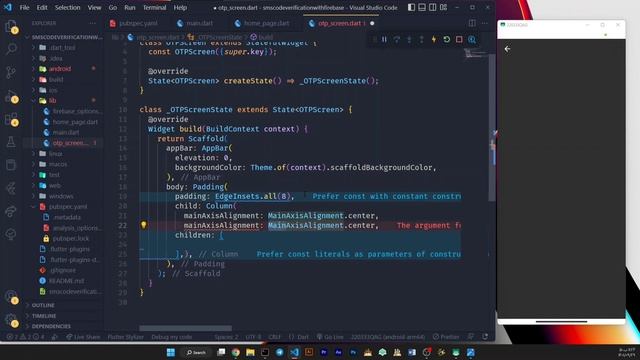The width and height of the screenshot is (640, 360).
Task: Open the File menu
Action: [x=24, y=7]
